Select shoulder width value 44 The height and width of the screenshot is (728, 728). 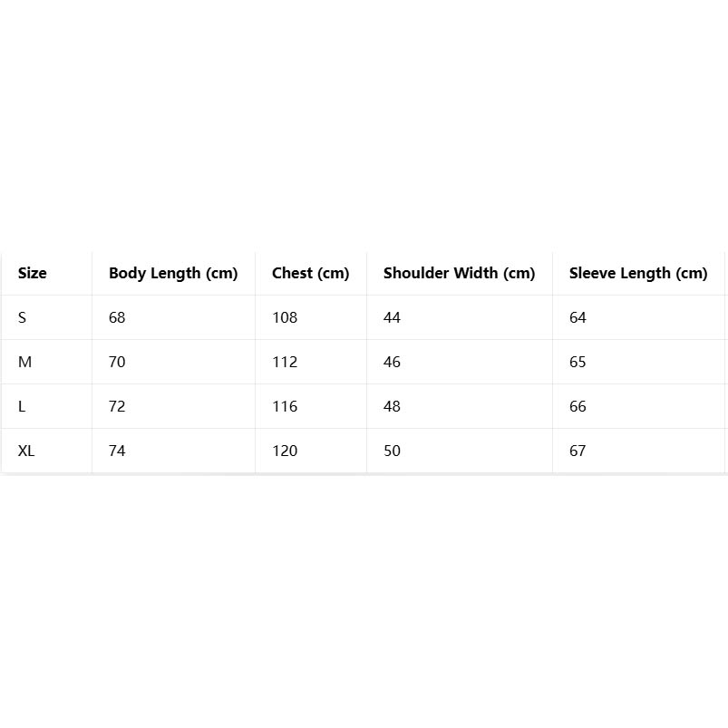pos(392,317)
